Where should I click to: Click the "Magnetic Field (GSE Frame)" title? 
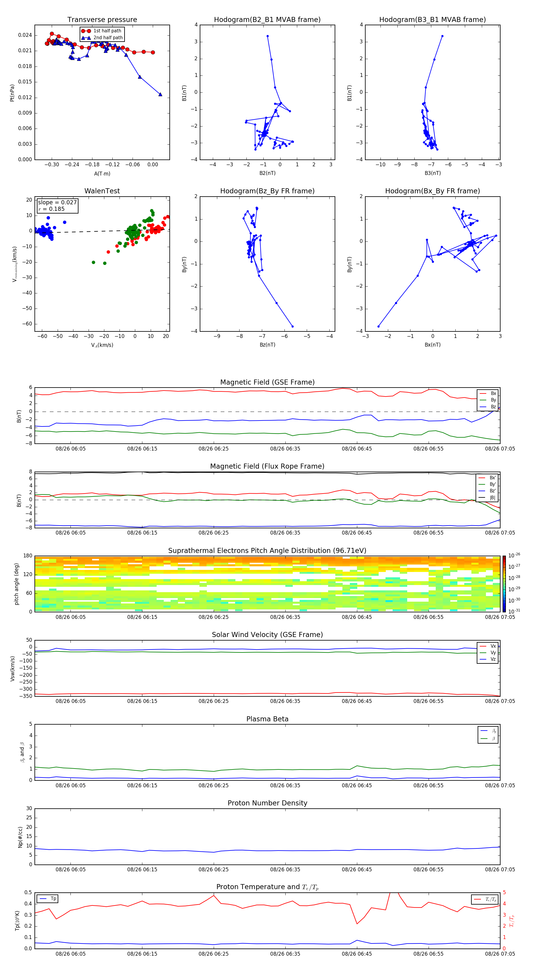click(x=267, y=382)
